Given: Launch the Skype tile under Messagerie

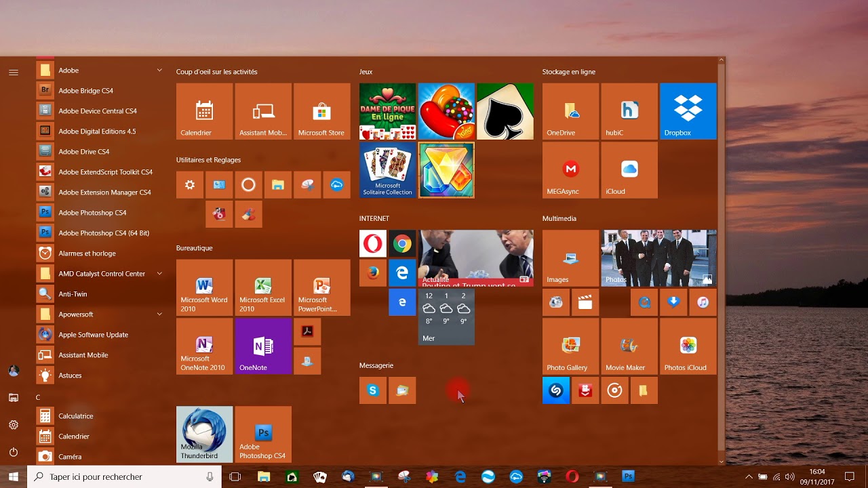Looking at the screenshot, I should pyautogui.click(x=373, y=390).
